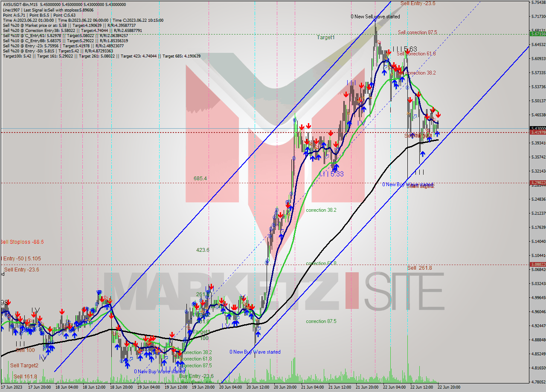Click the '18 Jun 04:00' time axis label
546x392 pixels.
(67, 387)
